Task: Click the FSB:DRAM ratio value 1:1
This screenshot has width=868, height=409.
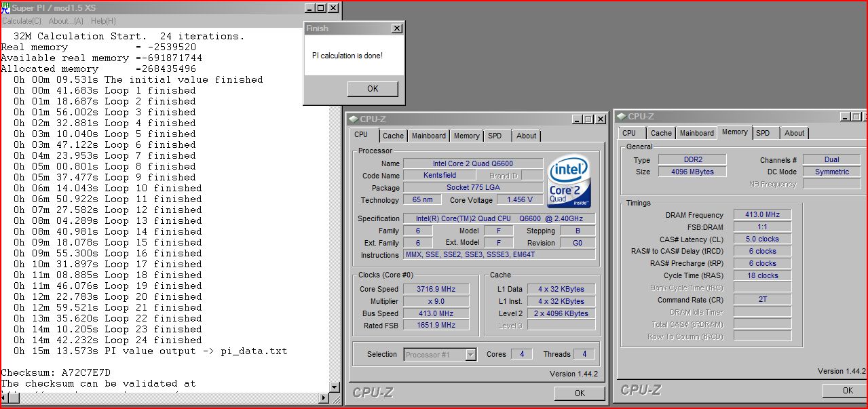Action: click(763, 227)
